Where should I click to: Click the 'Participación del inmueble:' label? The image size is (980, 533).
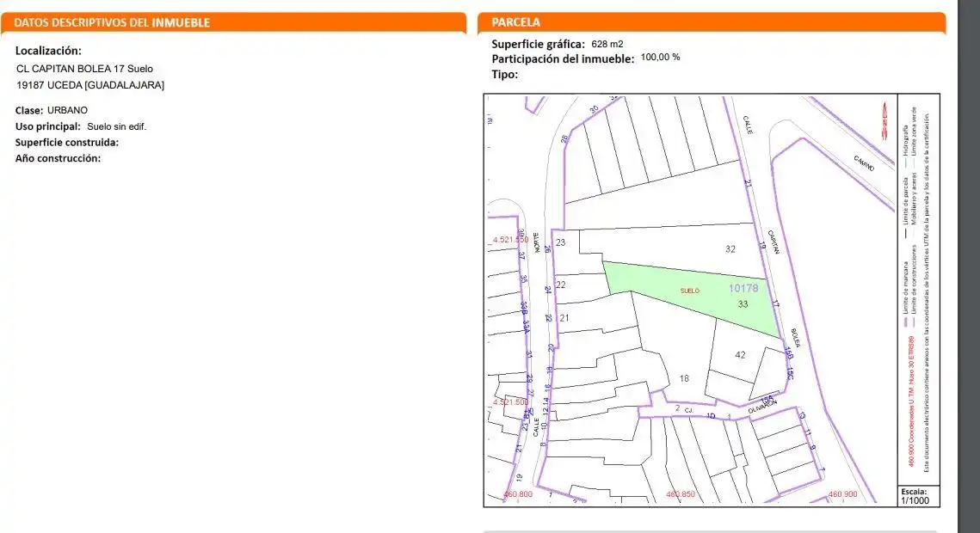click(x=563, y=59)
